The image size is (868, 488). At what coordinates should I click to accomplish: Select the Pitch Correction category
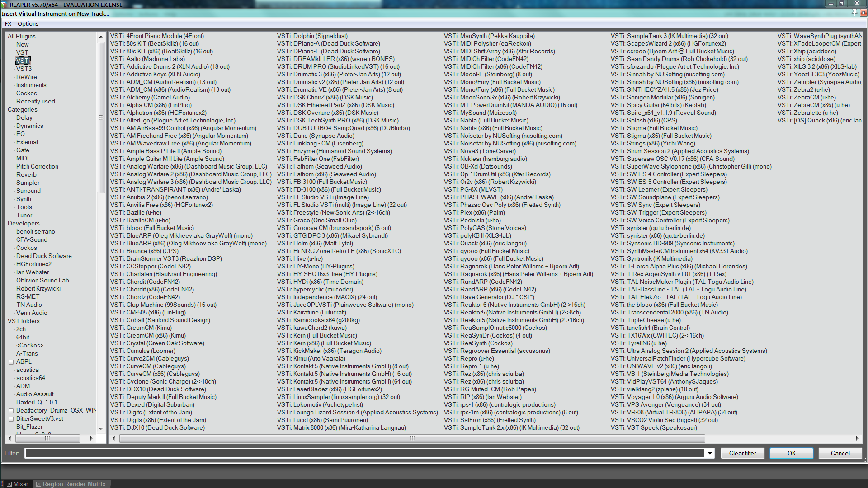[x=37, y=166]
